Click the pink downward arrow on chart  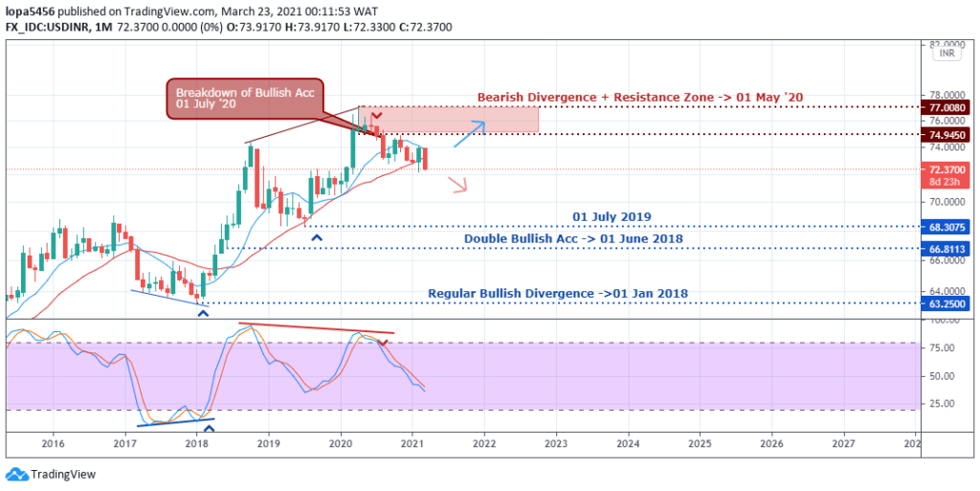457,185
